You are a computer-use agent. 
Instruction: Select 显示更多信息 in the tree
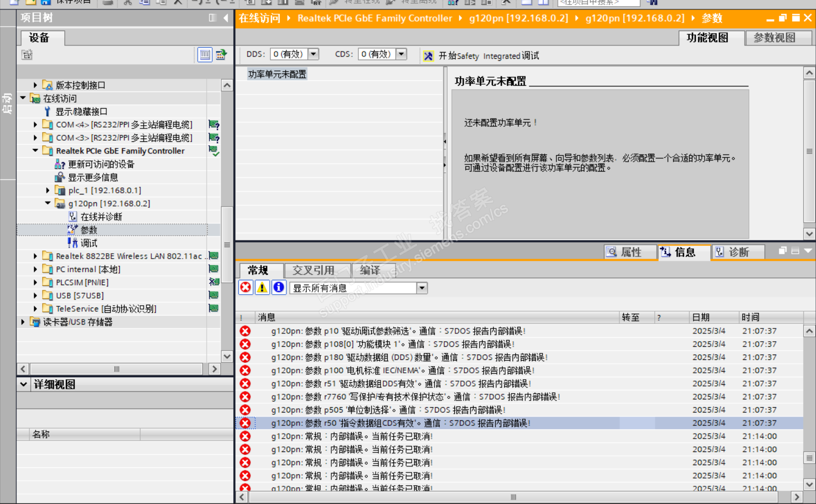point(93,177)
